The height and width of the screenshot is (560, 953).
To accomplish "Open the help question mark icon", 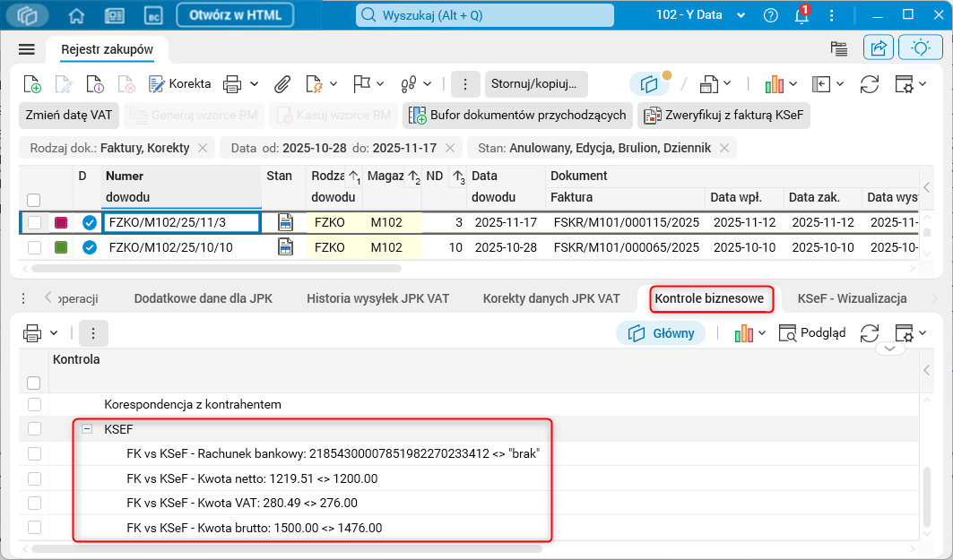I will pos(771,16).
